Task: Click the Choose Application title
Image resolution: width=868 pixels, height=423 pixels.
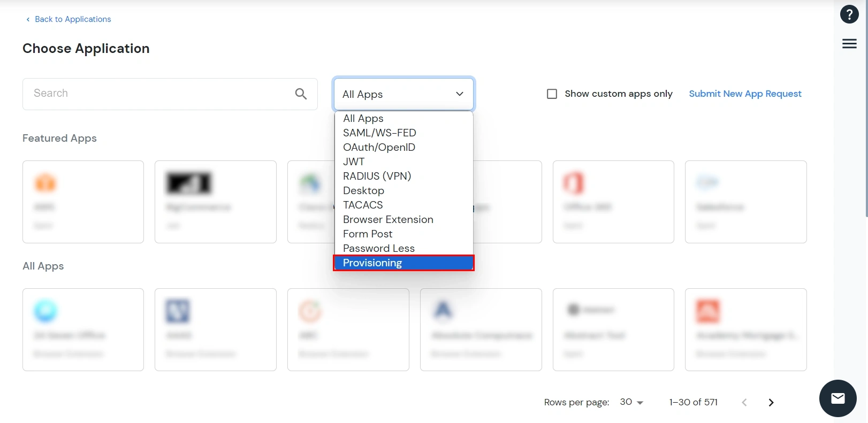Action: pos(86,49)
